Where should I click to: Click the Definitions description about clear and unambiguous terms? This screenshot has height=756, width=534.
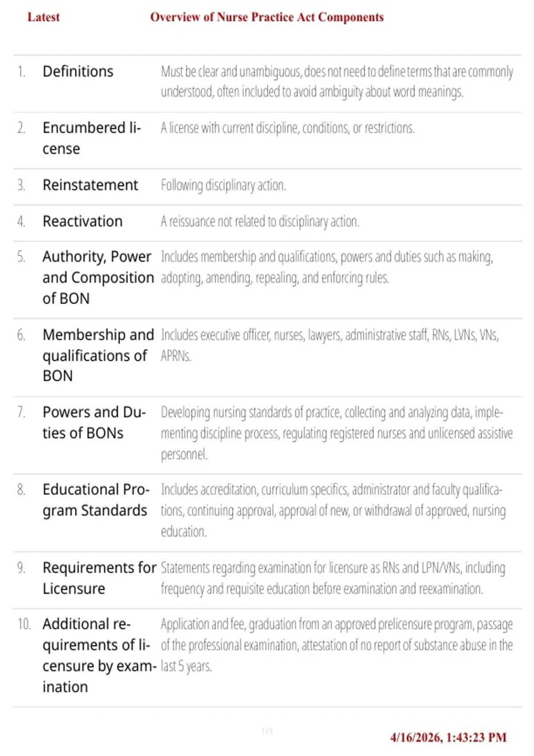click(337, 81)
